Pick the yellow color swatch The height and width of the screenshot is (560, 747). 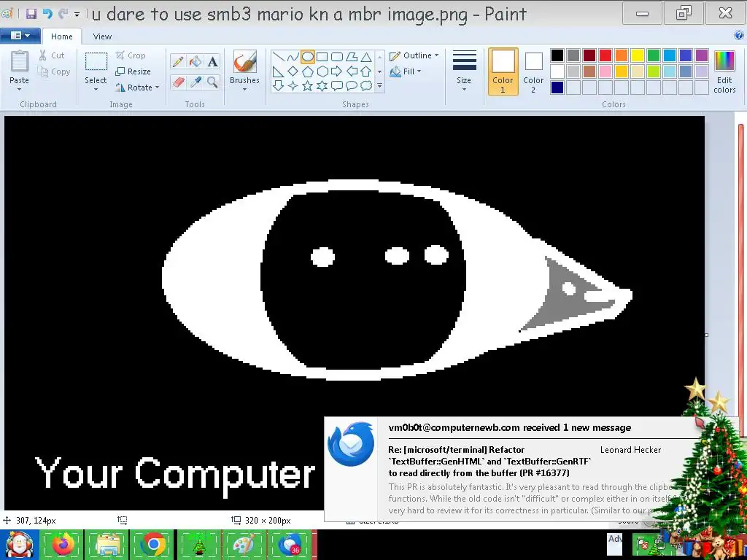638,55
